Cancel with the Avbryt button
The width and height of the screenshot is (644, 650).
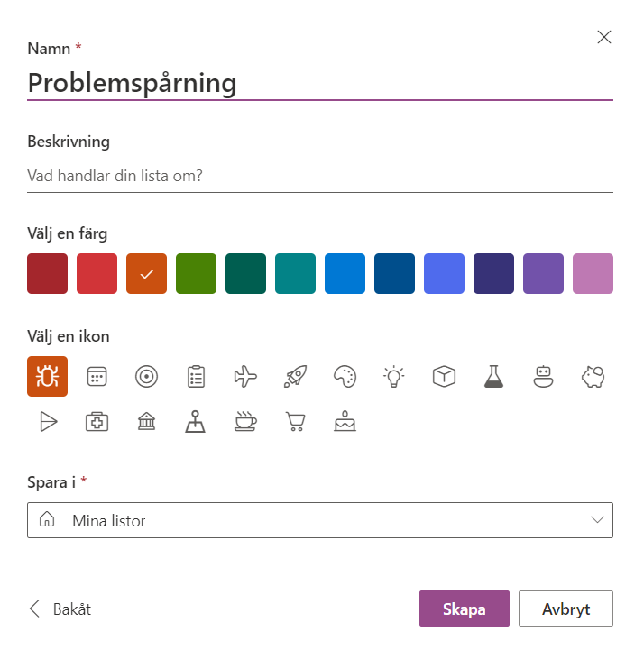pyautogui.click(x=566, y=609)
